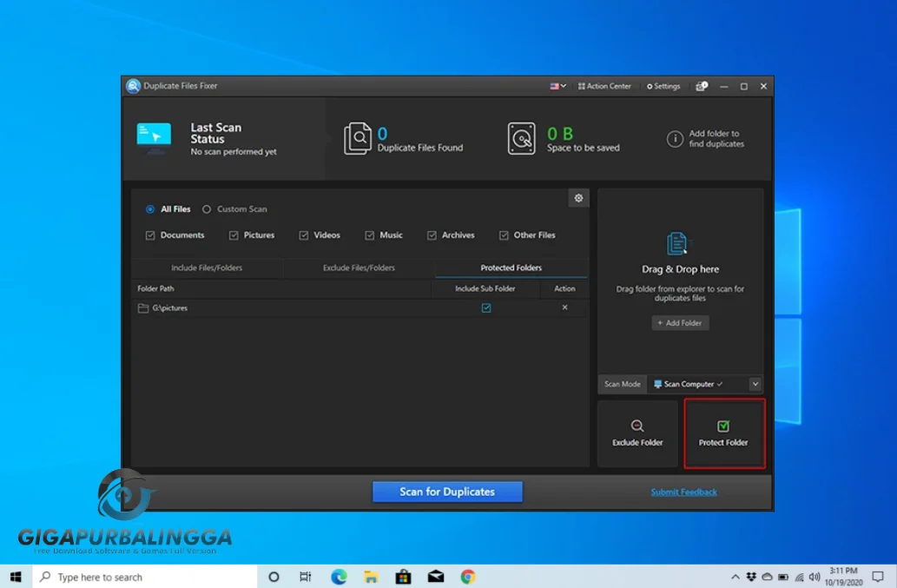Click the Space to be saved disk icon
Viewport: 897px width, 588px height.
tap(521, 137)
